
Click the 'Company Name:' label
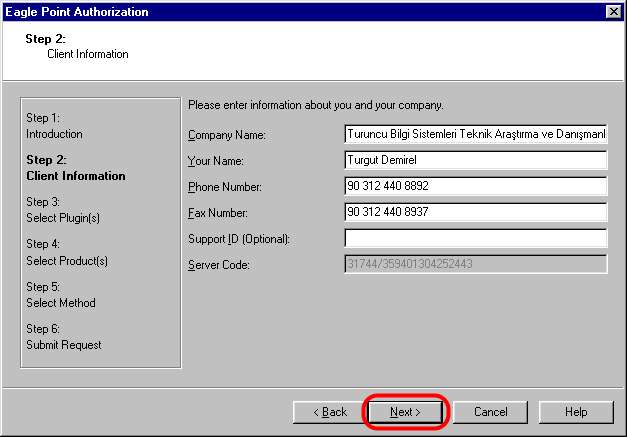227,135
